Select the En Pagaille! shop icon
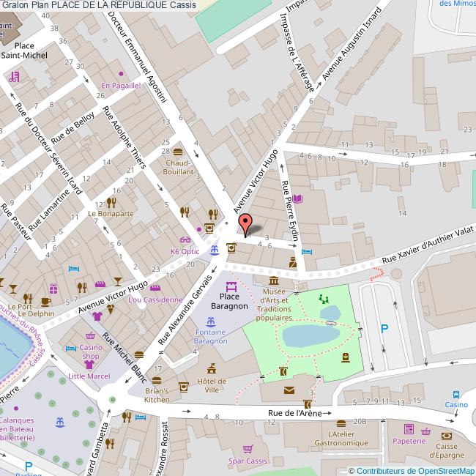This screenshot has height=476, width=476. pyautogui.click(x=121, y=74)
